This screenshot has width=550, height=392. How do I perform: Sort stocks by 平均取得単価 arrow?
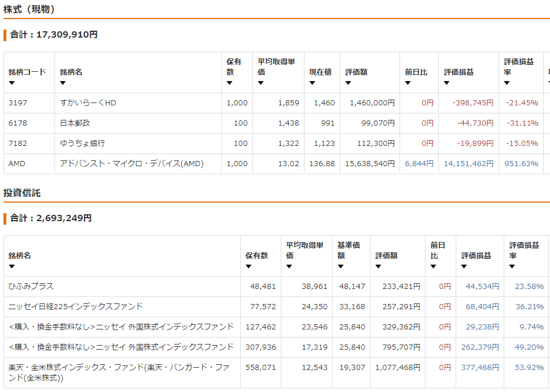click(261, 83)
